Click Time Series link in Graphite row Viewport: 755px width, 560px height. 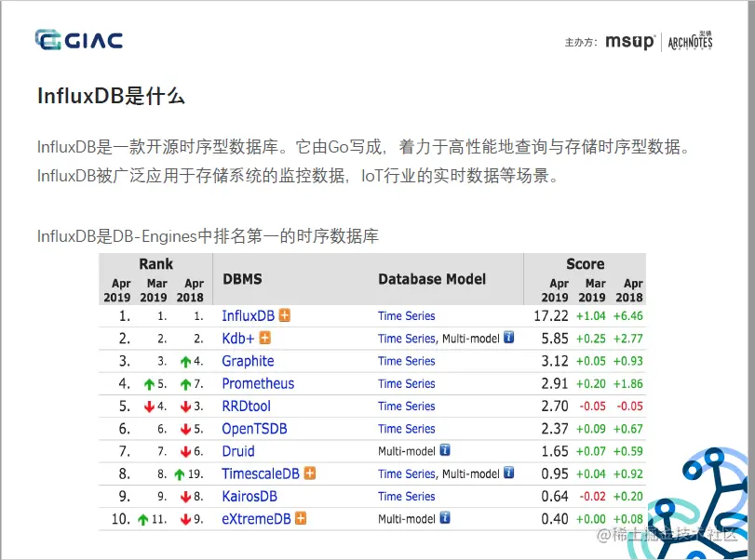[x=407, y=361]
